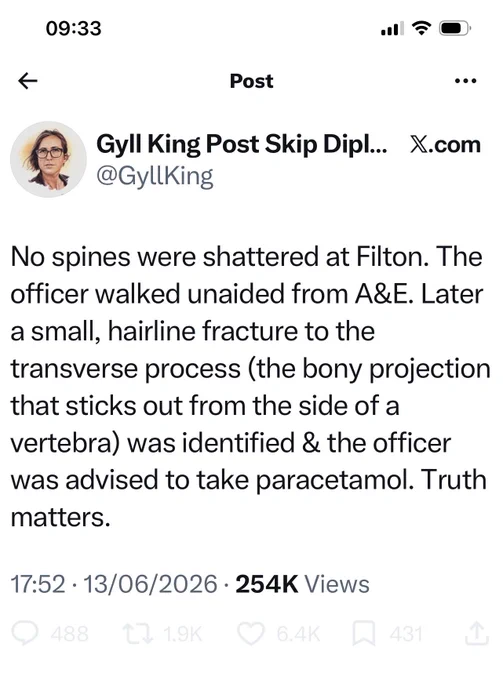
Task: Tap the 1.9K reposts count
Action: point(183,634)
